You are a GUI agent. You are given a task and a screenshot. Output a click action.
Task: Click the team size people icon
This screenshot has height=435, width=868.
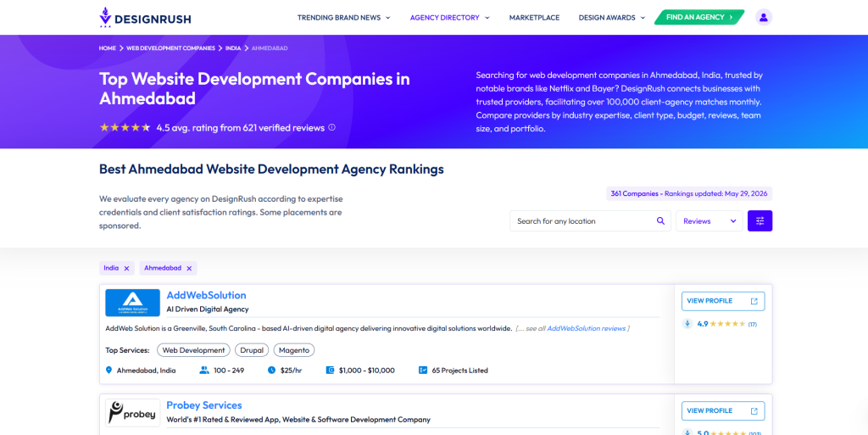click(204, 371)
